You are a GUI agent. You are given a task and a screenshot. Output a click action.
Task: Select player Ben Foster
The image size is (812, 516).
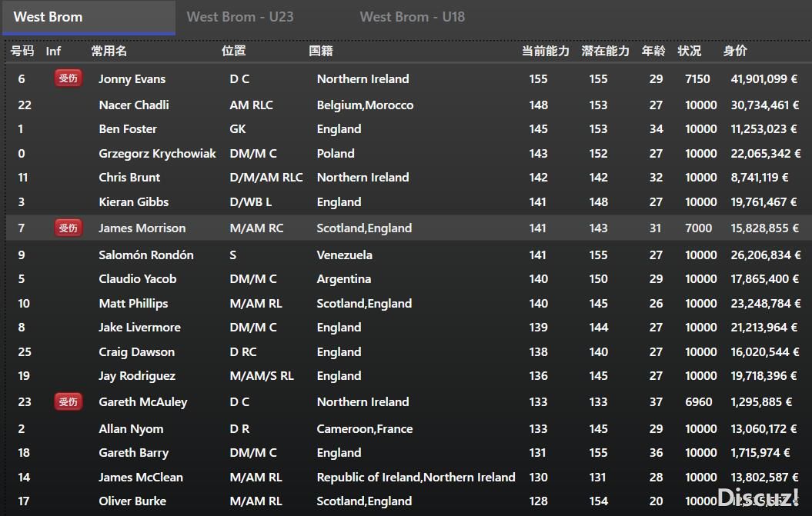128,129
